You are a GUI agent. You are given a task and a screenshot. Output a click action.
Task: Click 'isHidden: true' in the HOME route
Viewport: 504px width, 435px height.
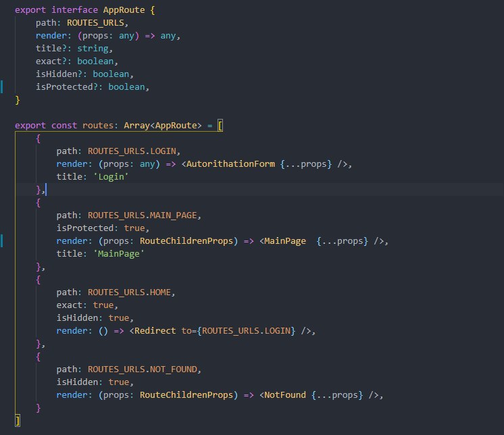pos(95,318)
